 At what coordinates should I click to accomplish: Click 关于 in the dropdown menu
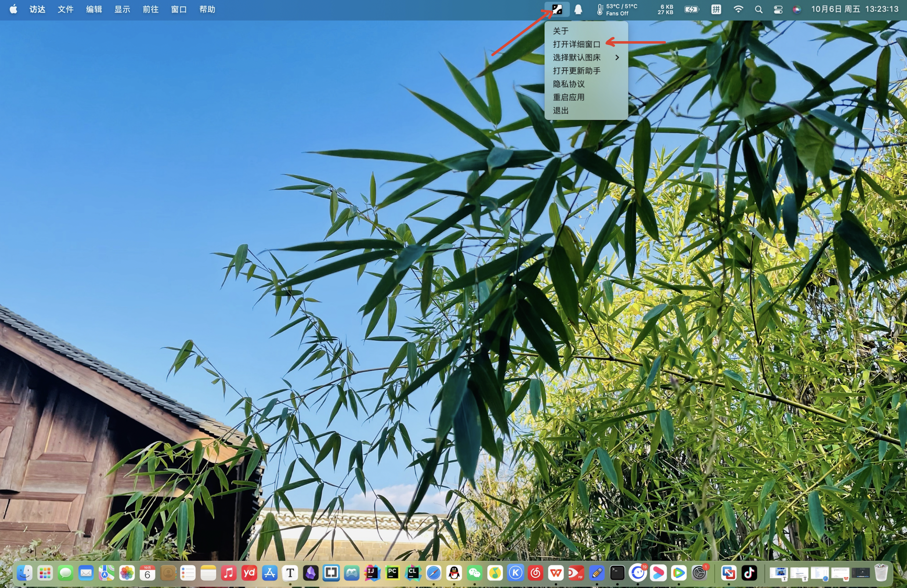[561, 31]
